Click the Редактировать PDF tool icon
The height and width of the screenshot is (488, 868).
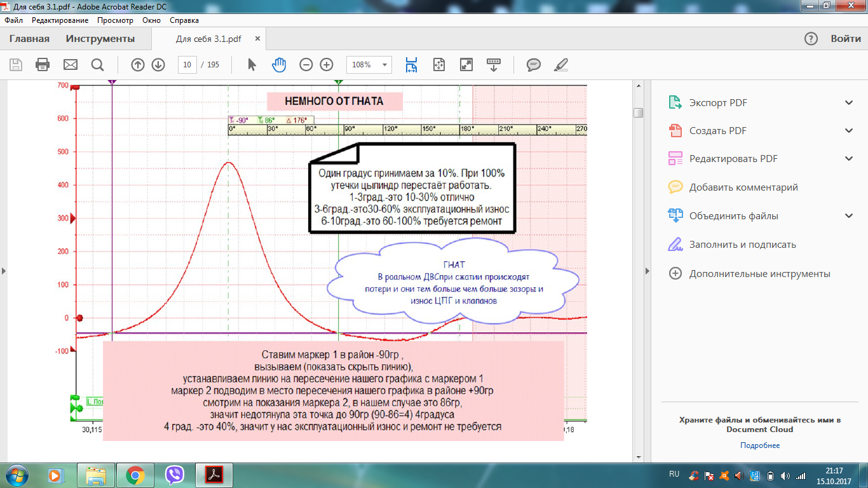[675, 159]
